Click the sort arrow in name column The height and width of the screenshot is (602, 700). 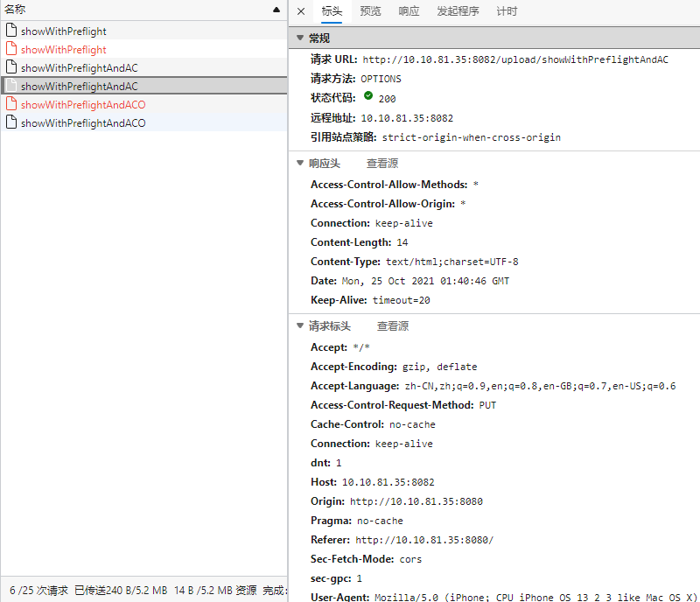coord(276,9)
